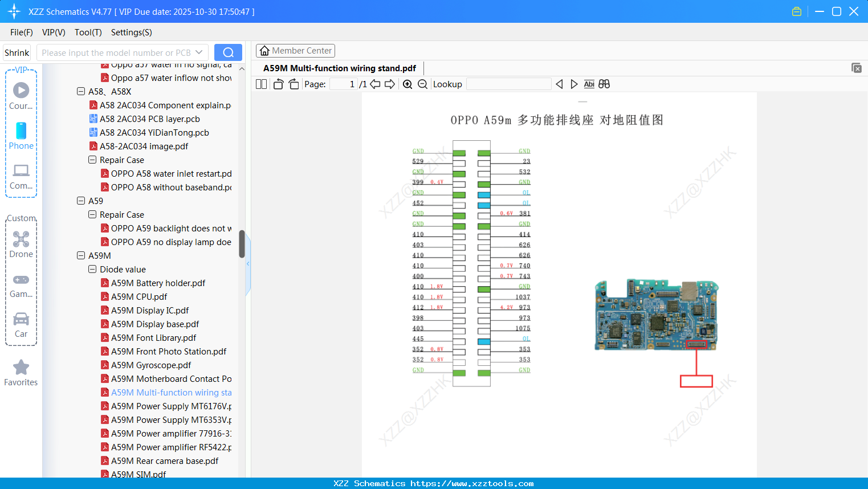Open A59M Display IC.pdf
Image resolution: width=868 pixels, height=489 pixels.
point(150,310)
